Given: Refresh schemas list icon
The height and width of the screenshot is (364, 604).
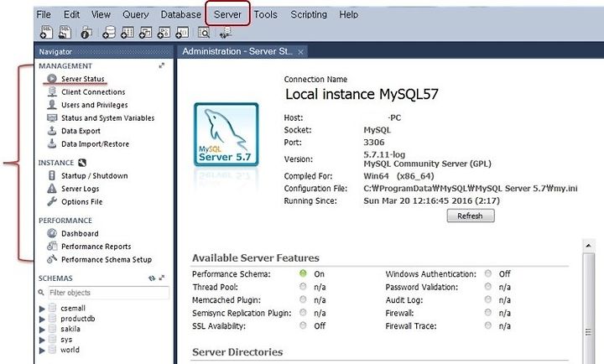Looking at the screenshot, I should coord(152,278).
